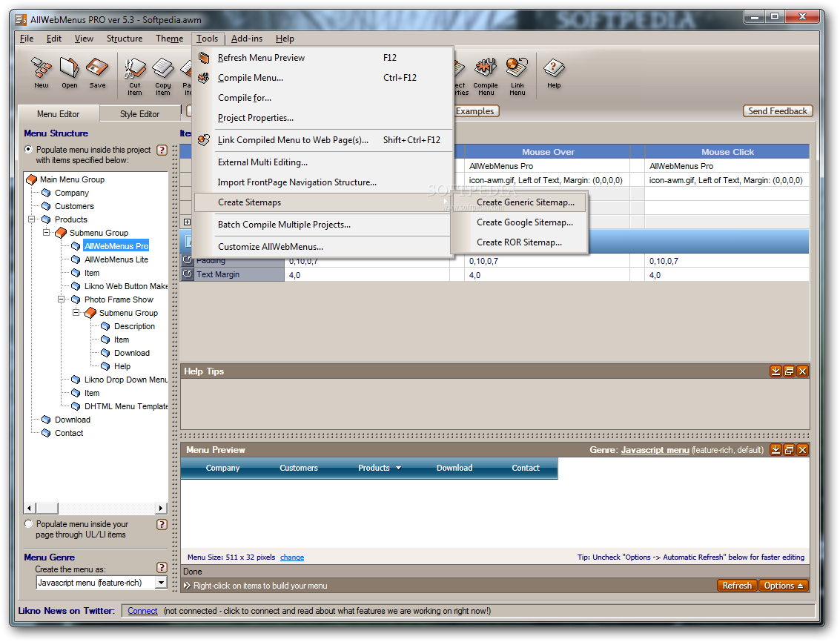Click the Link Menu toolbar icon
The image size is (840, 642).
pyautogui.click(x=517, y=76)
